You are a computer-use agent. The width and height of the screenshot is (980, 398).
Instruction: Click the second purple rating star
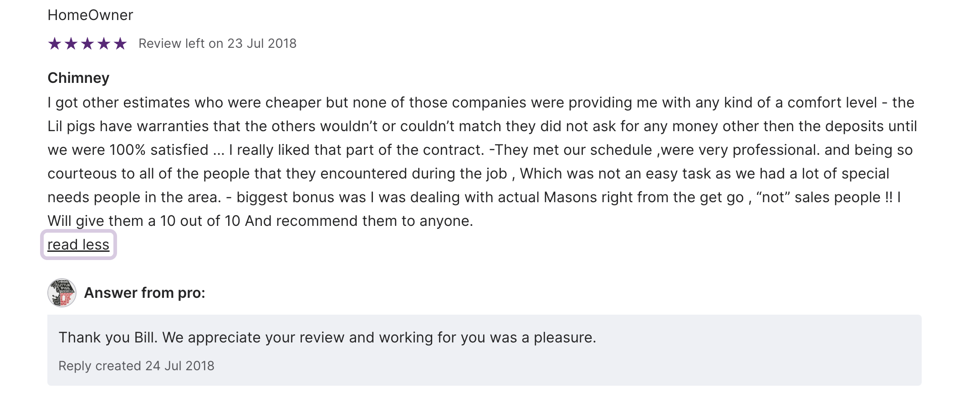pyautogui.click(x=71, y=44)
